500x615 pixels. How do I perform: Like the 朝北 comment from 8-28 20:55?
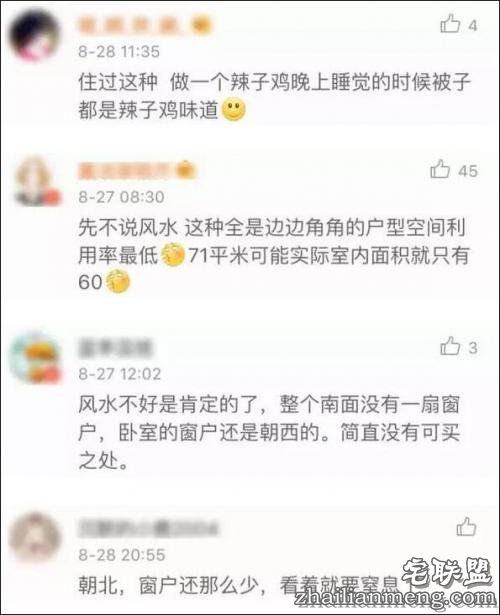(x=466, y=526)
